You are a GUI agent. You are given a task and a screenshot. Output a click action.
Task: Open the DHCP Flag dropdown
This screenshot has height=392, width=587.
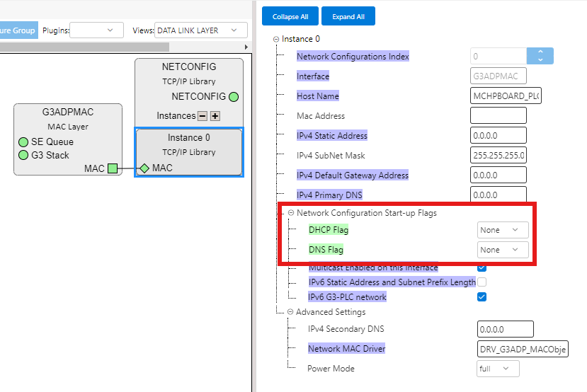point(502,230)
